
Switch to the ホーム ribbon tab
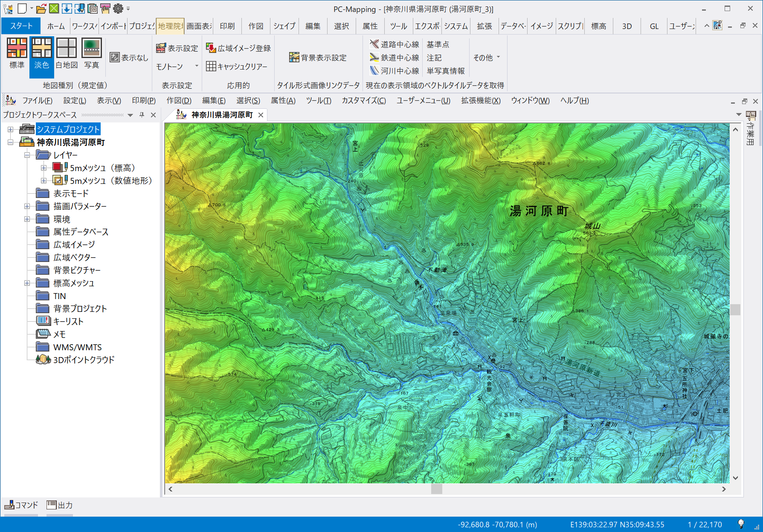(x=56, y=26)
